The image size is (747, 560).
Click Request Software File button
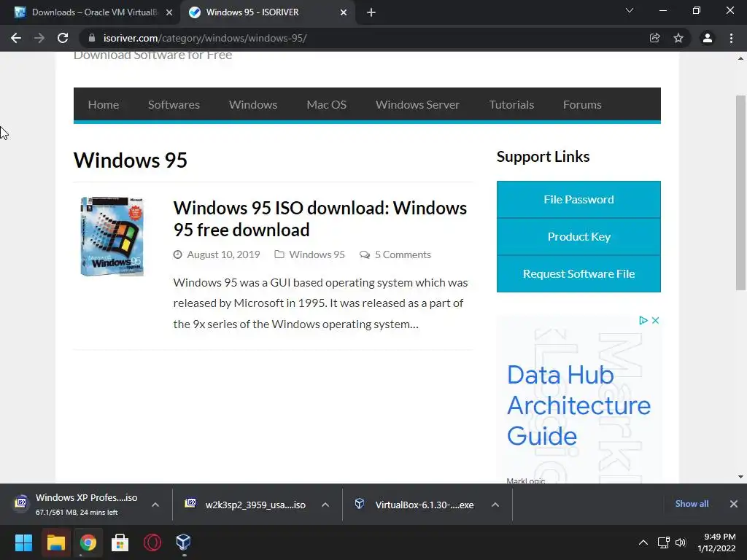click(x=578, y=274)
